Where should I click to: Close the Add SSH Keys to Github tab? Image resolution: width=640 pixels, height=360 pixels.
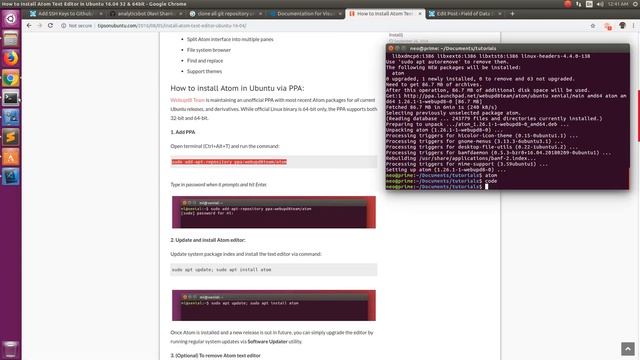pyautogui.click(x=101, y=13)
